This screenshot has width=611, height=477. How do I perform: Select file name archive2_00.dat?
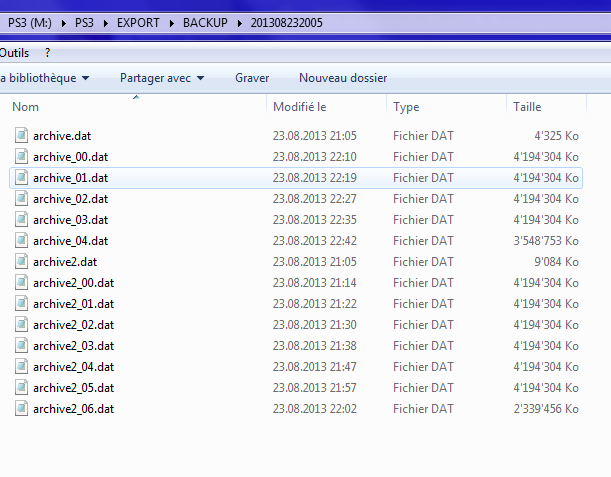pos(74,283)
